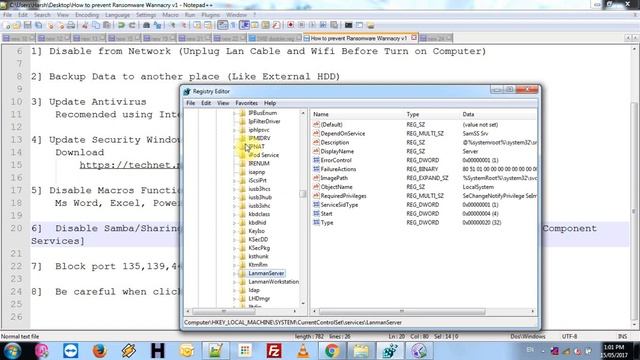Click the Save toolbar icon
640x360 pixels.
[x=28, y=25]
